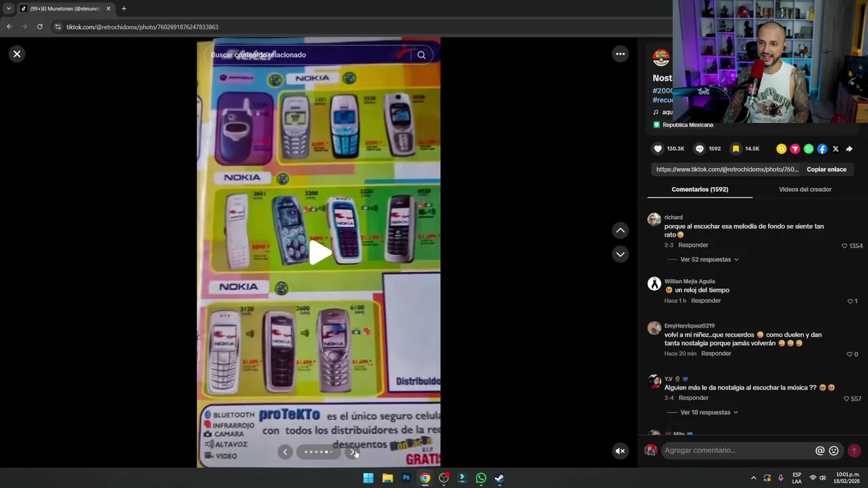Go to the next post with down chevron
Image resolution: width=868 pixels, height=488 pixels.
[620, 254]
